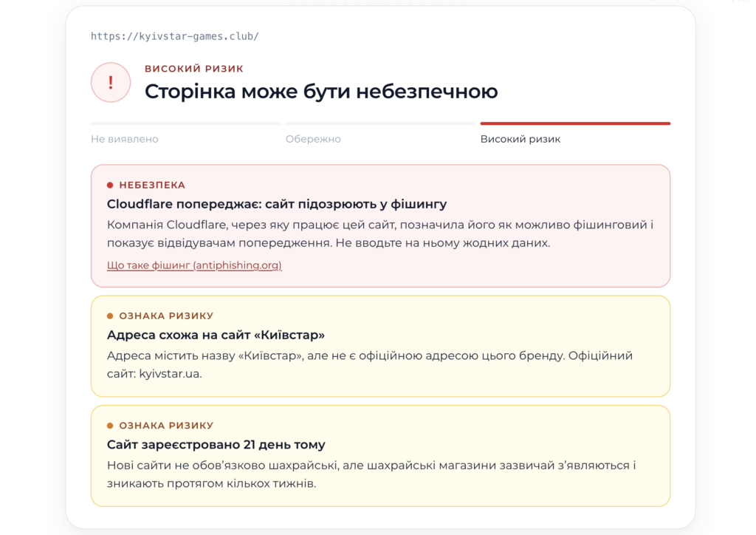This screenshot has width=756, height=535.
Task: Open the 'Що таке фішинг (antiphishing.org)' link
Action: [x=194, y=265]
